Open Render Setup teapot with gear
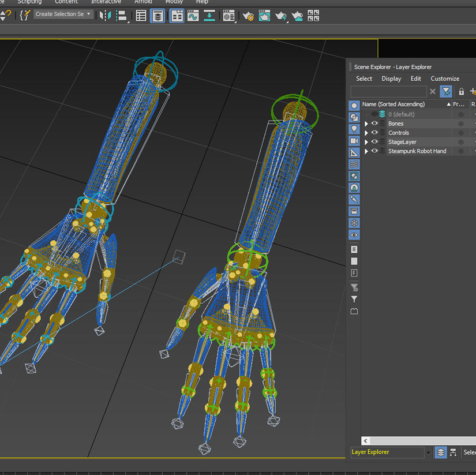Image resolution: width=476 pixels, height=475 pixels. pos(248,16)
